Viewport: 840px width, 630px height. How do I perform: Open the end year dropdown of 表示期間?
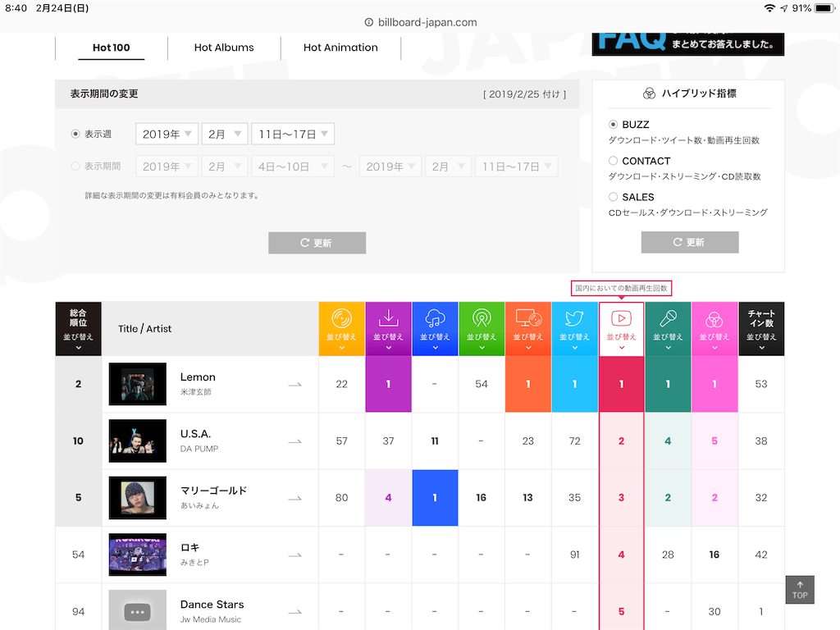click(390, 167)
